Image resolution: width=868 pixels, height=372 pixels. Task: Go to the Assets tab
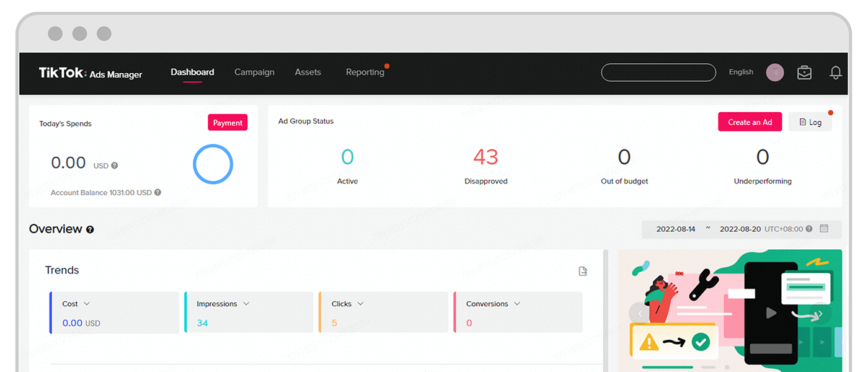308,72
